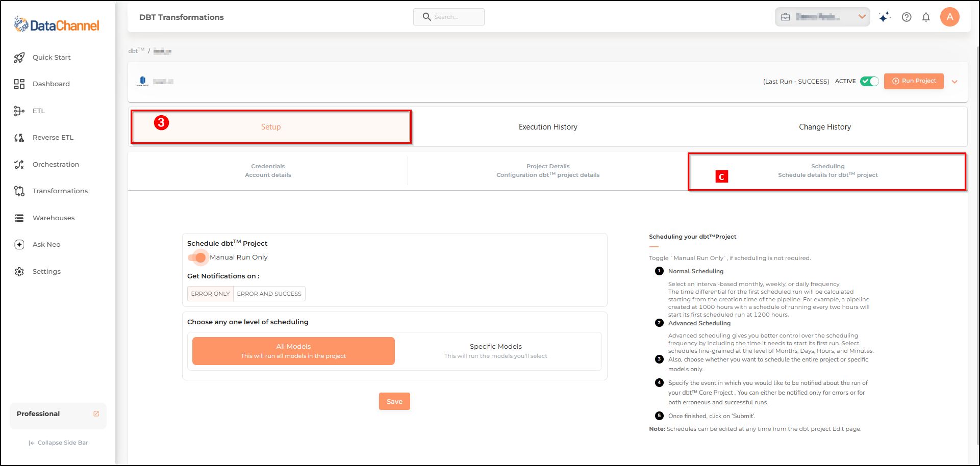
Task: Expand the chevron next to Run Project
Action: click(954, 82)
